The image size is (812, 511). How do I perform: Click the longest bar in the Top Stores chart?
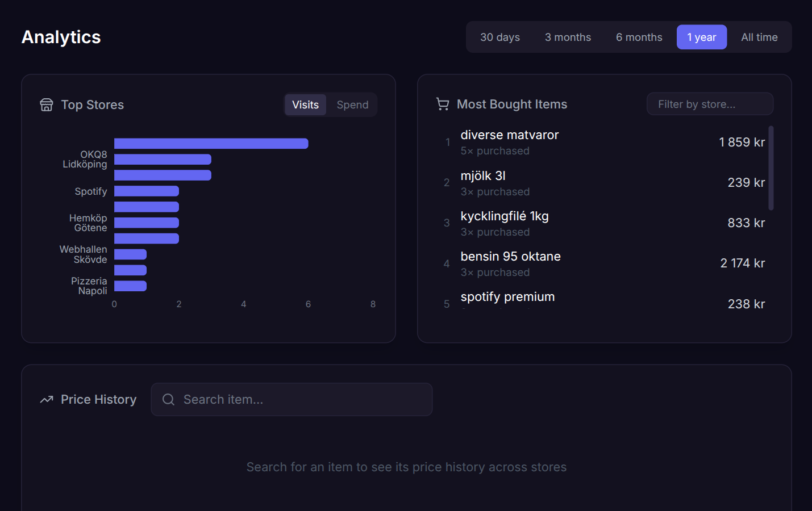[210, 143]
